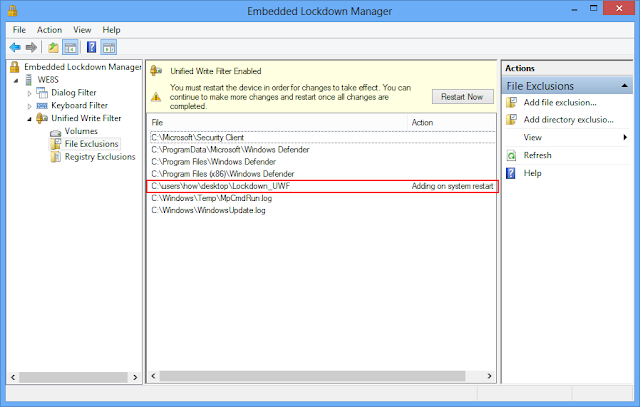The height and width of the screenshot is (407, 640).
Task: Select Volumes in the tree
Action: [x=81, y=131]
